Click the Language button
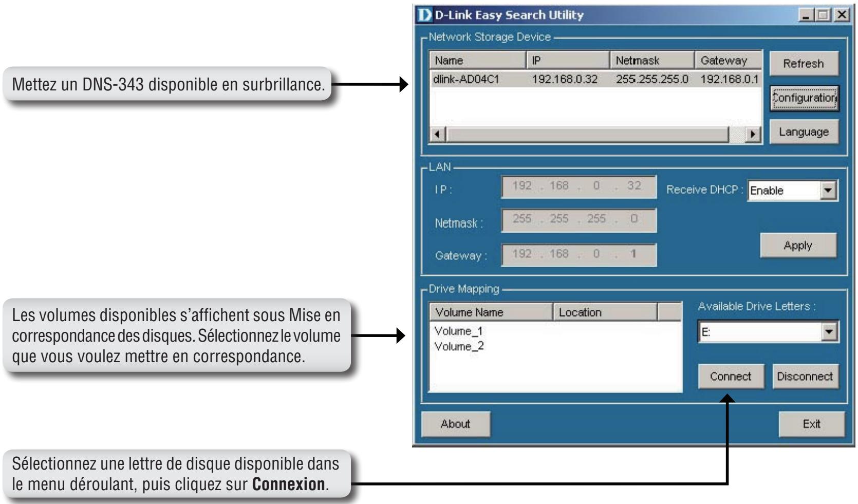The image size is (858, 504). (x=804, y=132)
